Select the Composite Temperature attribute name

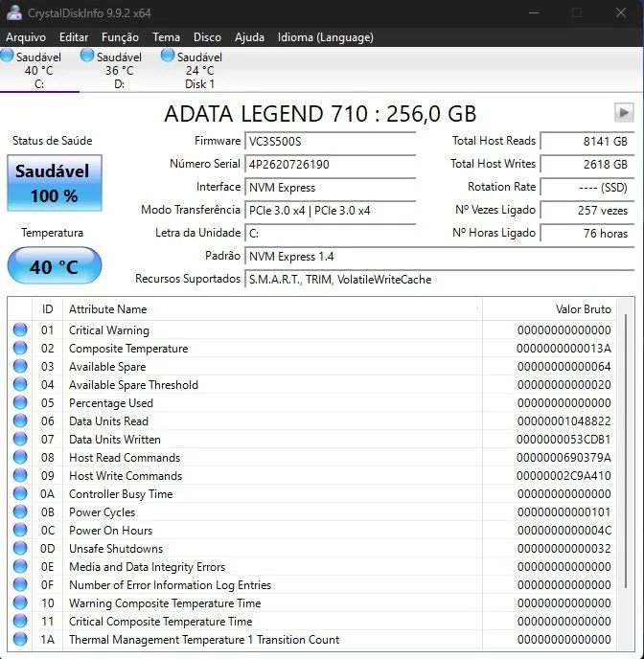[x=128, y=349]
